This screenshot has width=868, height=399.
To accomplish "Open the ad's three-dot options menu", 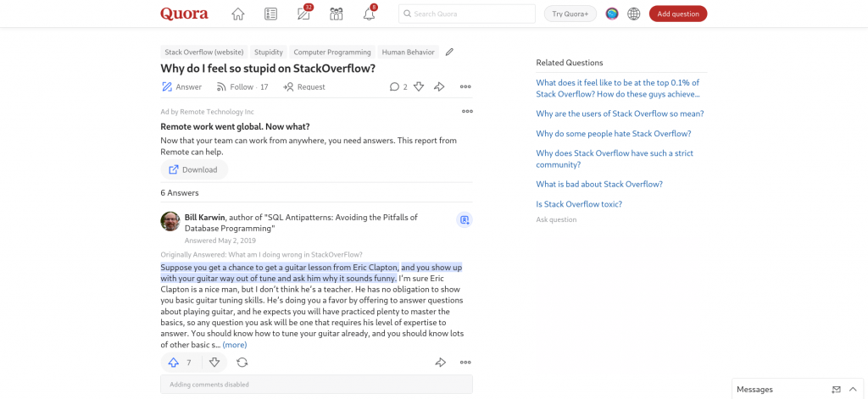I will (x=467, y=111).
